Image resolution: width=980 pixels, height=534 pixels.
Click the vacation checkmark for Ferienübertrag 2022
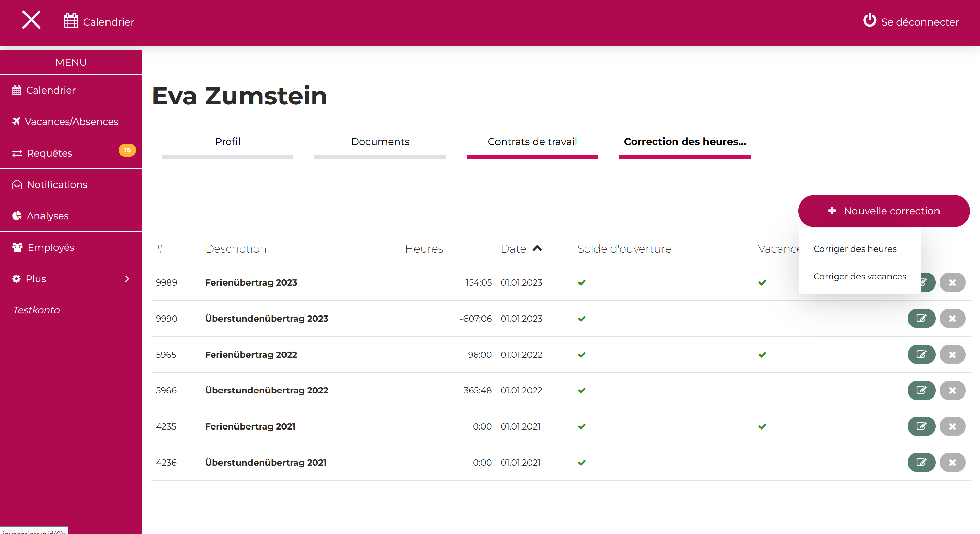pos(762,354)
